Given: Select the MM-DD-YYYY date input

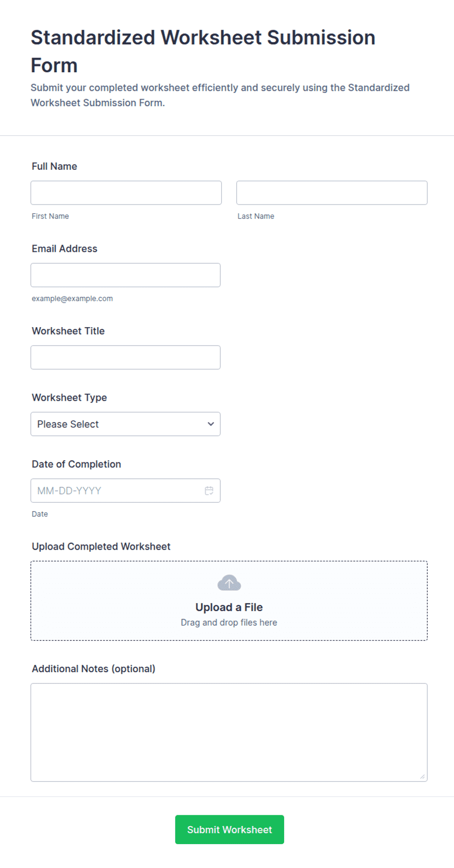Looking at the screenshot, I should (x=125, y=491).
